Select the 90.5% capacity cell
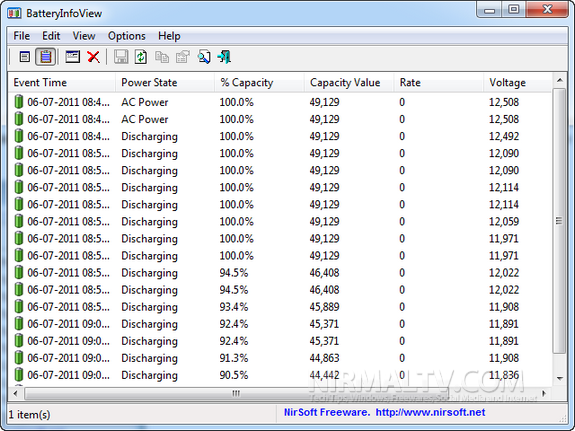The image size is (575, 431). pyautogui.click(x=234, y=375)
